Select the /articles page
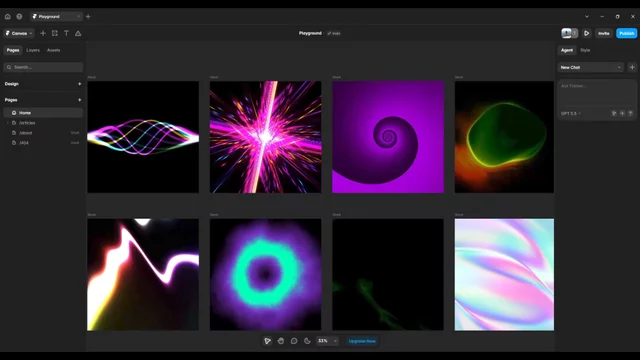 point(43,123)
